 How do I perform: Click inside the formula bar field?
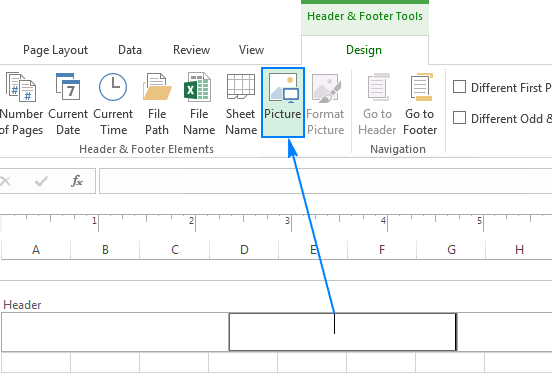click(x=326, y=181)
